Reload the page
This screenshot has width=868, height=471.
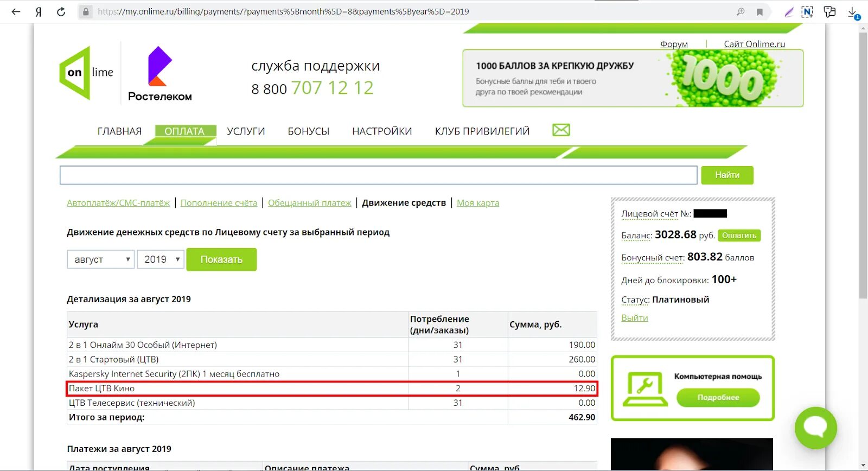coord(61,11)
